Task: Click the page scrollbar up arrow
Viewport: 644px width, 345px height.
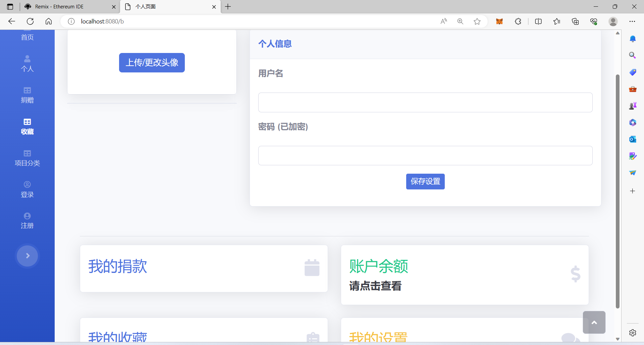Action: [618, 33]
